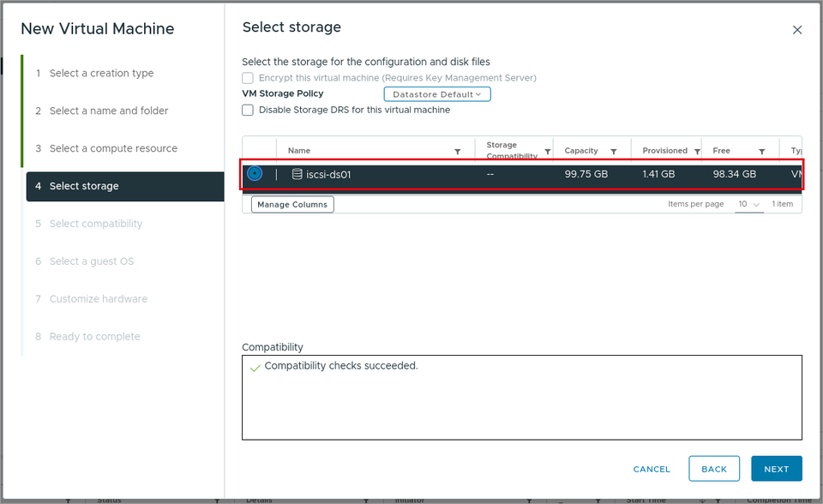823x504 pixels.
Task: Filter the Name column
Action: (458, 151)
